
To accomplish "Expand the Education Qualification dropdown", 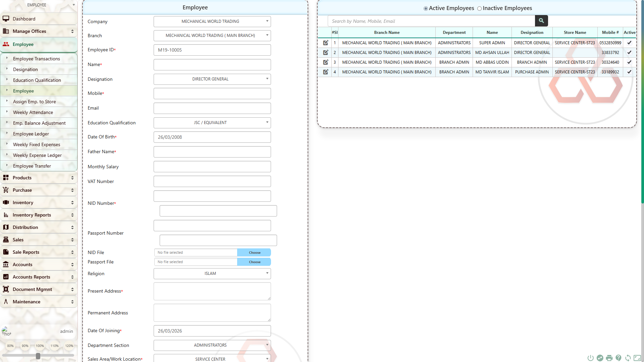I will click(212, 123).
